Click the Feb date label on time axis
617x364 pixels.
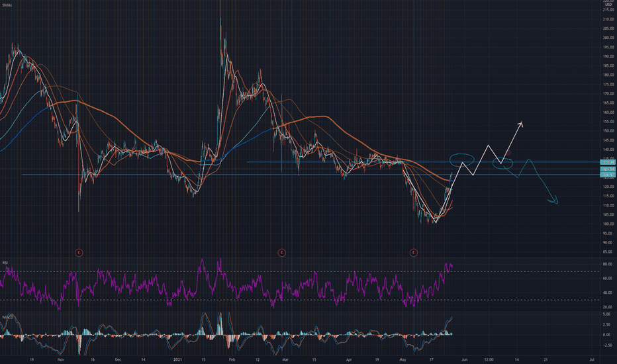pos(232,359)
